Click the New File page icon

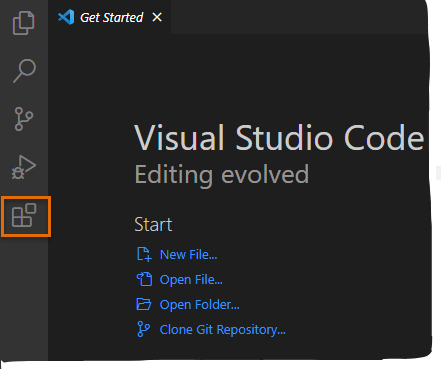point(144,254)
